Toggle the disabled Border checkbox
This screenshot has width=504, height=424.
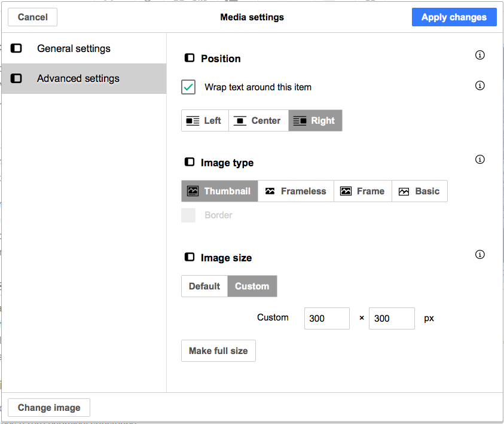188,215
